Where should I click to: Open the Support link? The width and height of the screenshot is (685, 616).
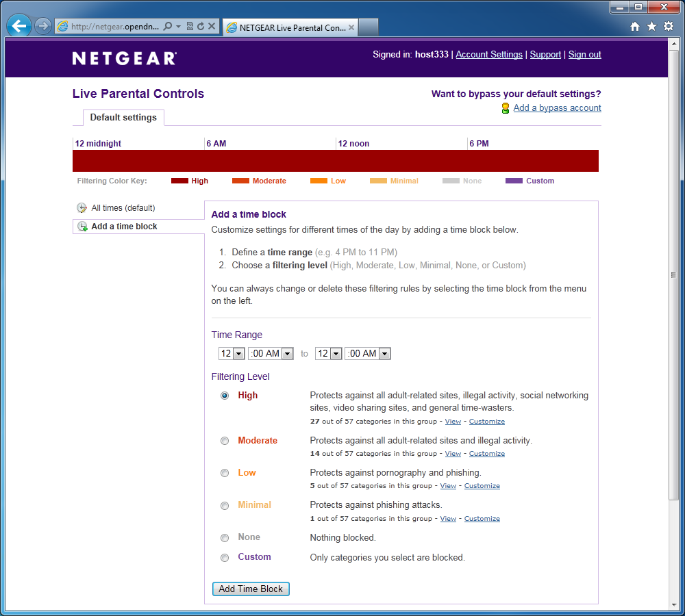coord(545,55)
